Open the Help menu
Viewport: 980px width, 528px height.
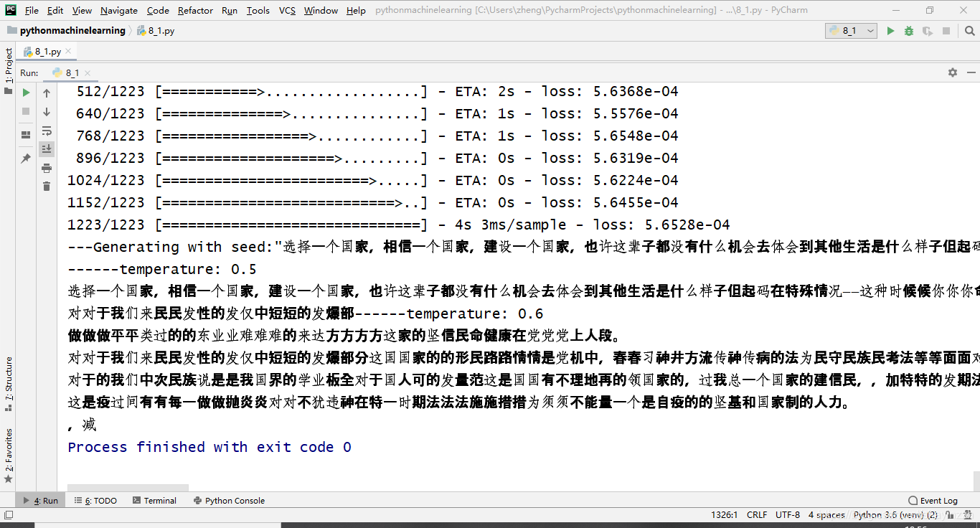pos(356,10)
